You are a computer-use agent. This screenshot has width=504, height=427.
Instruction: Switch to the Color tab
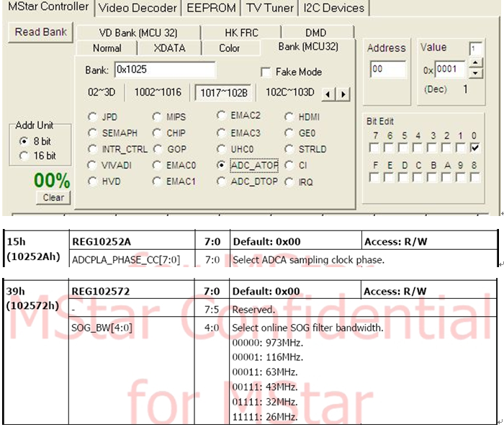(x=230, y=48)
